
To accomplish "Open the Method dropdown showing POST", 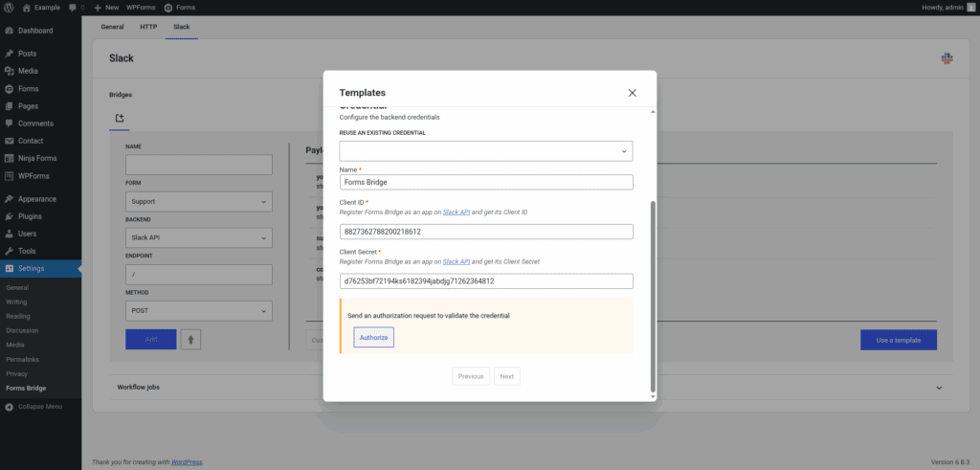I will [199, 311].
